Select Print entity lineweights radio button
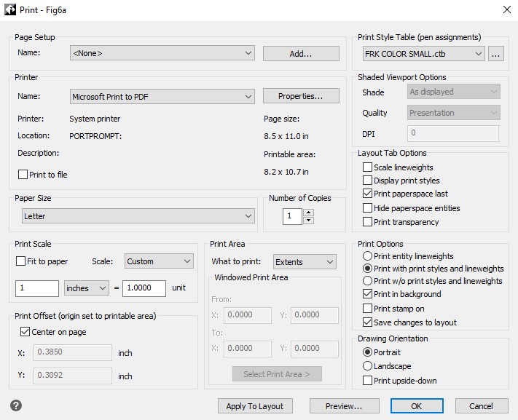 coord(367,256)
